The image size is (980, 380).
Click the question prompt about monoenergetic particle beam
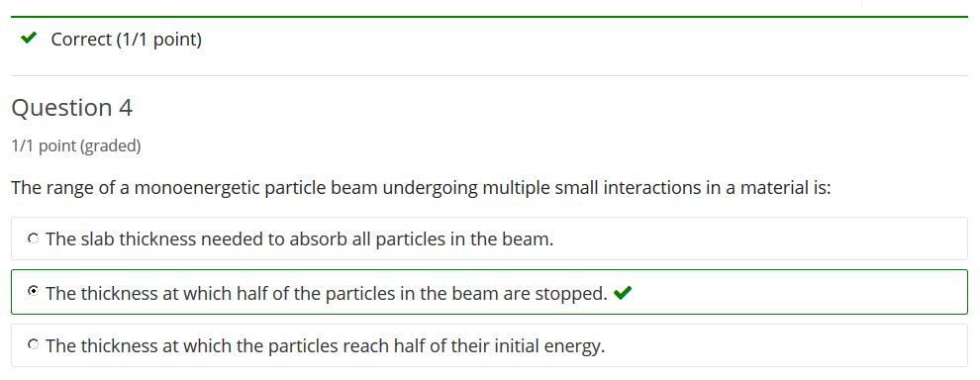pyautogui.click(x=422, y=187)
